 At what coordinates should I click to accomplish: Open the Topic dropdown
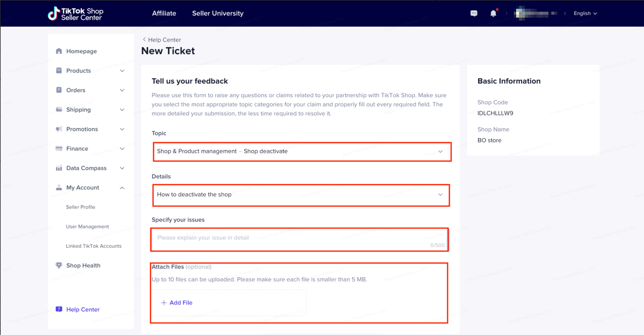[301, 152]
